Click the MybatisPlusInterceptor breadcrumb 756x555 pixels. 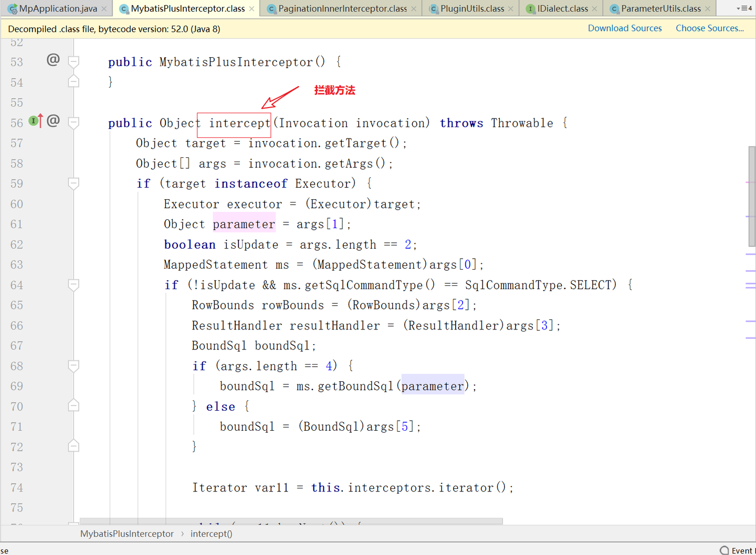click(x=127, y=533)
